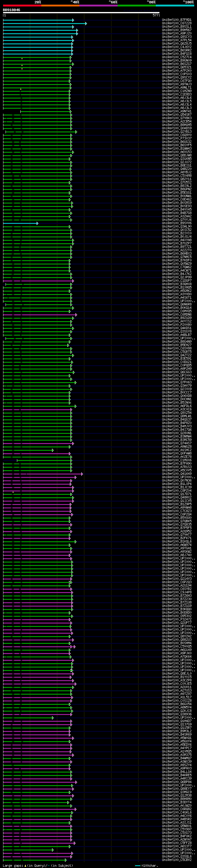Screen dimensions: 197x868
Task: Click the 577 query length label
Action: (155, 15)
